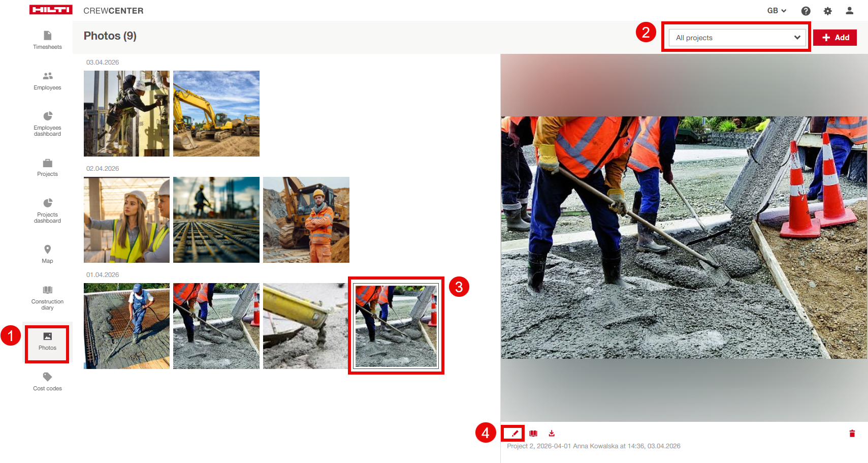Expand the All projects dropdown
This screenshot has width=868, height=463.
pos(736,38)
